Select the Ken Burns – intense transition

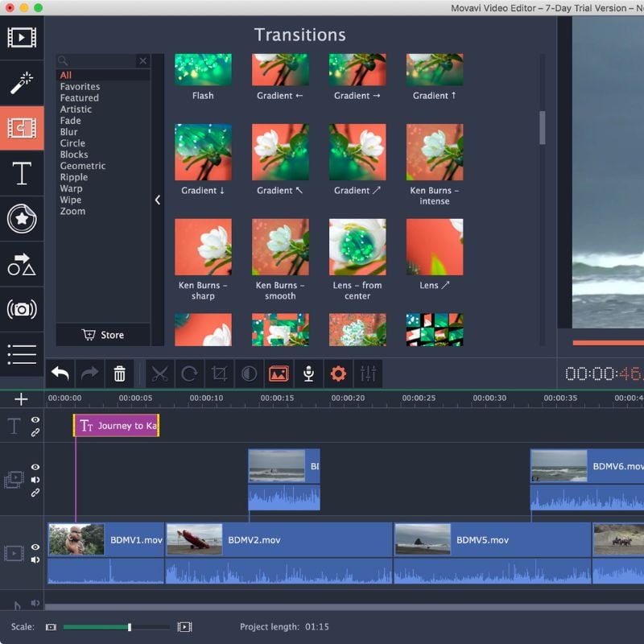pos(435,152)
